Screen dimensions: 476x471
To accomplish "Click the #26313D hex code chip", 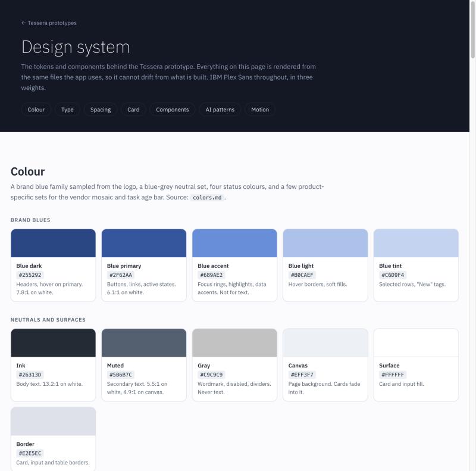I will click(30, 375).
